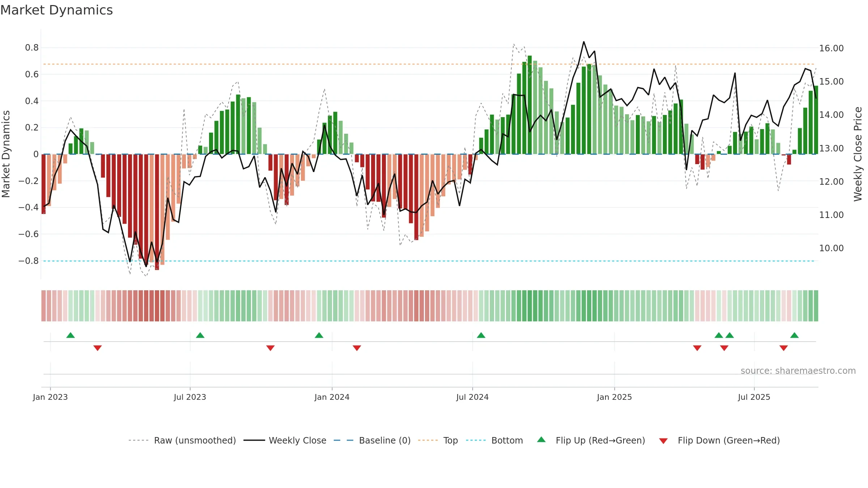Click the Jan 2023 axis label
Image resolution: width=868 pixels, height=488 pixels.
pyautogui.click(x=50, y=397)
